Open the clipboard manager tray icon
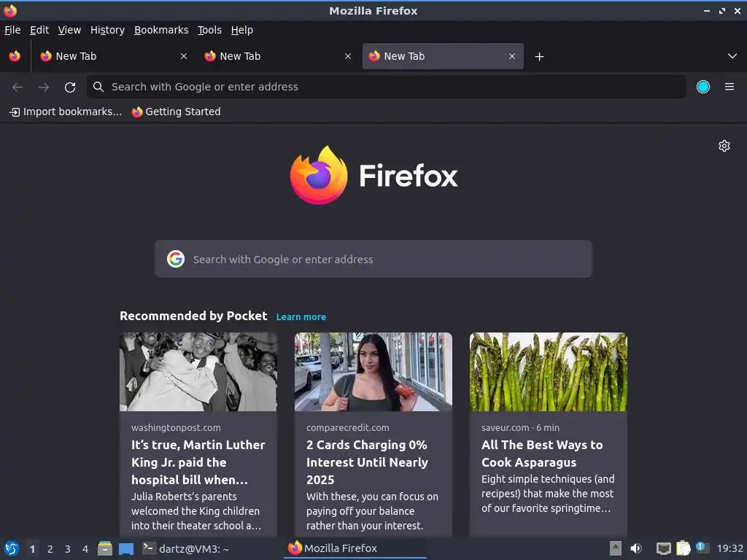 coord(683,548)
